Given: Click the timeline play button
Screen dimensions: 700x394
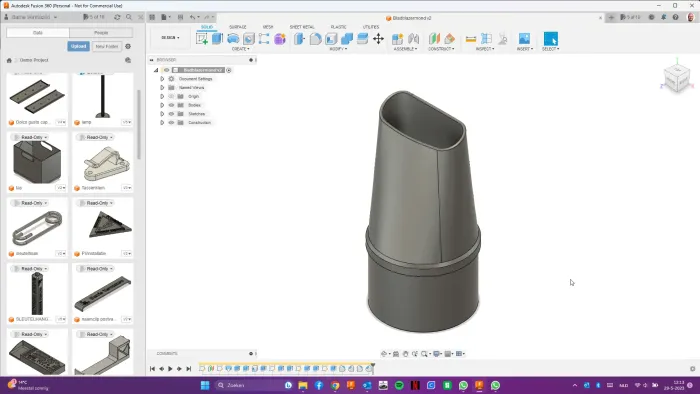Looking at the screenshot, I should (x=170, y=369).
